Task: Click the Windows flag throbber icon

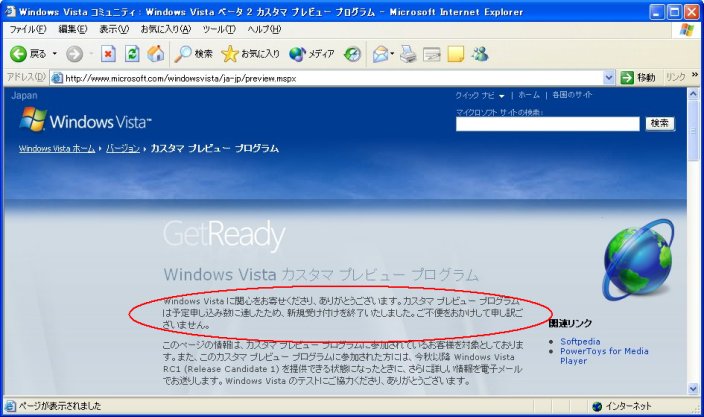Action: point(687,30)
